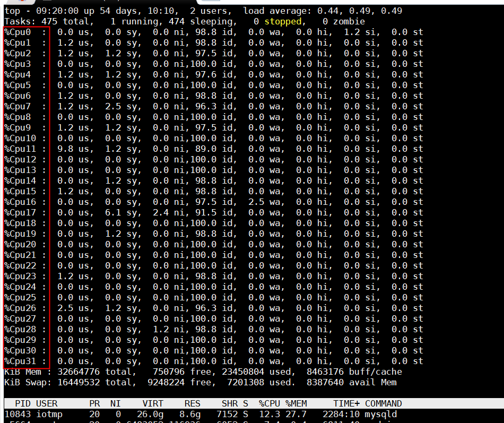Click the yellow 'stopped' tasks text

click(x=283, y=21)
